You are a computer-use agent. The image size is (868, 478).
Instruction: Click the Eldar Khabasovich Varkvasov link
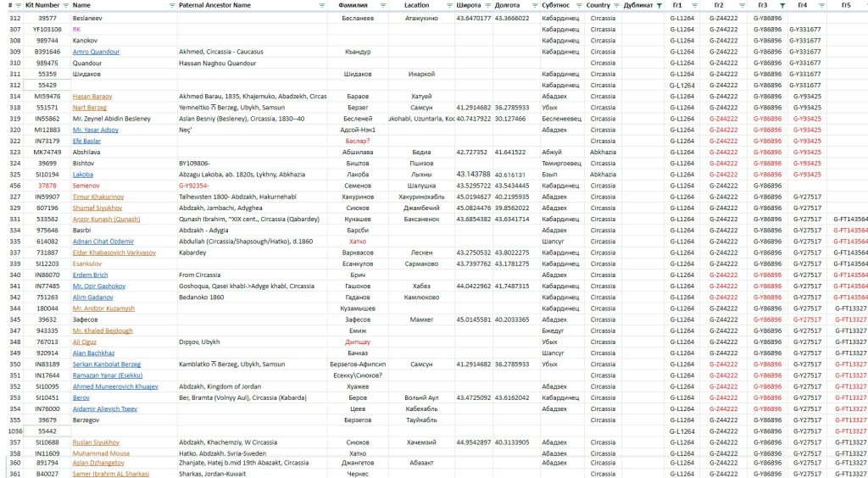tap(114, 253)
